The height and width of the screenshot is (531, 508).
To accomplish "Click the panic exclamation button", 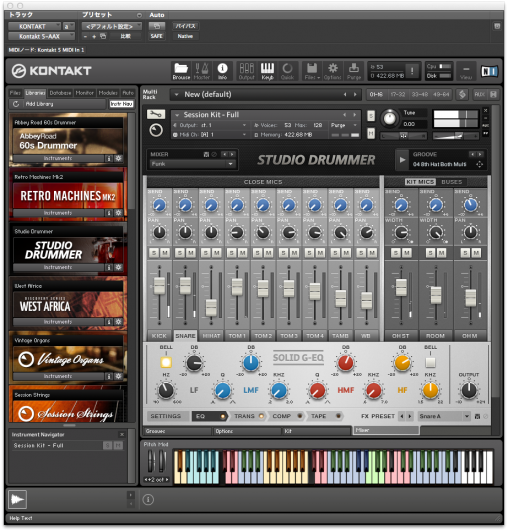I will click(x=412, y=71).
